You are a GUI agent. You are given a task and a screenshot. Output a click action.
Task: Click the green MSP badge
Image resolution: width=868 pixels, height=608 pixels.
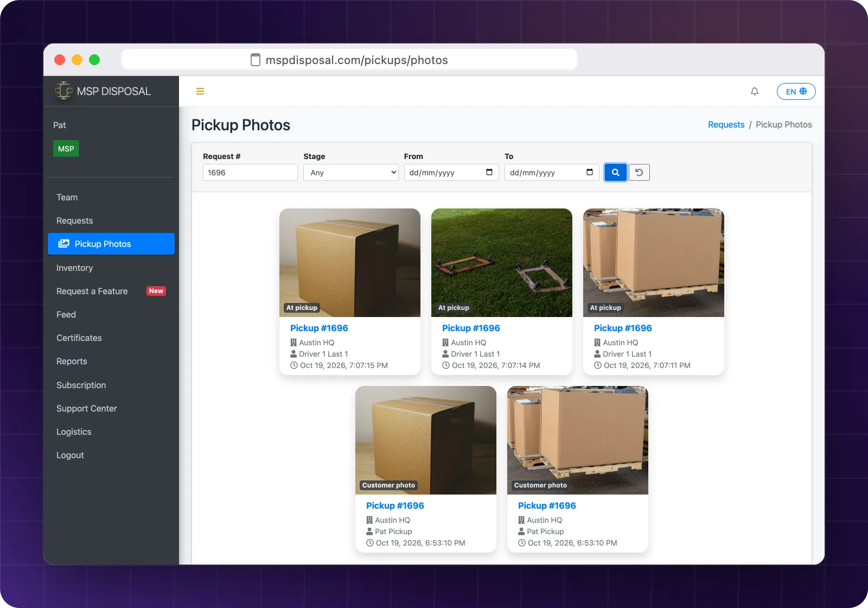point(66,149)
